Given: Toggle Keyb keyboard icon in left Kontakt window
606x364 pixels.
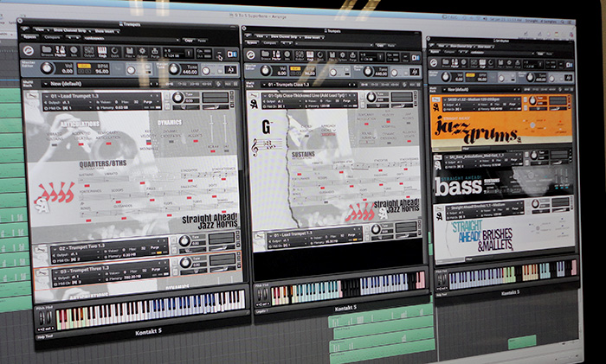Looking at the screenshot, I should tap(102, 51).
